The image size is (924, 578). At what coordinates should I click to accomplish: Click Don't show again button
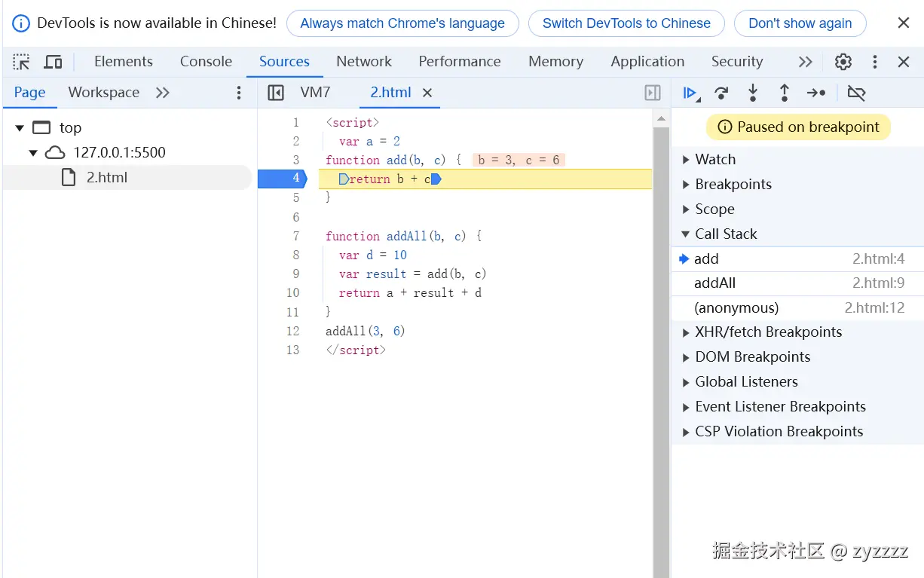pyautogui.click(x=800, y=23)
